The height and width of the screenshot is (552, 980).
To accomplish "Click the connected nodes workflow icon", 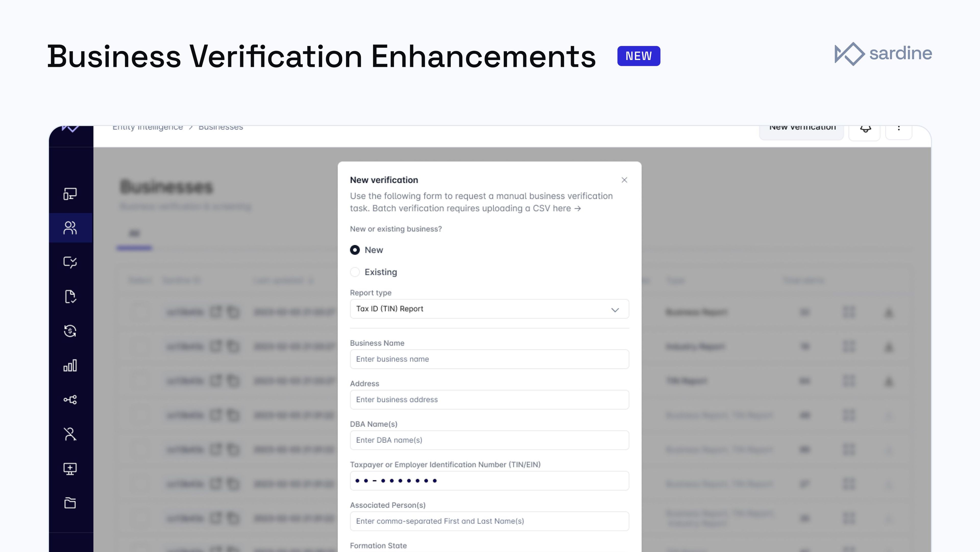I will [x=70, y=399].
